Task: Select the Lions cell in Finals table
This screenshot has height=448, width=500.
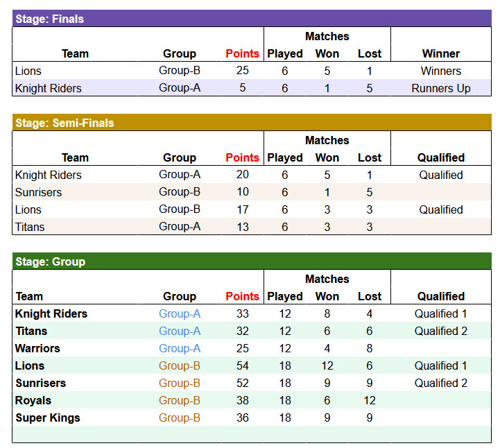Action: point(28,71)
